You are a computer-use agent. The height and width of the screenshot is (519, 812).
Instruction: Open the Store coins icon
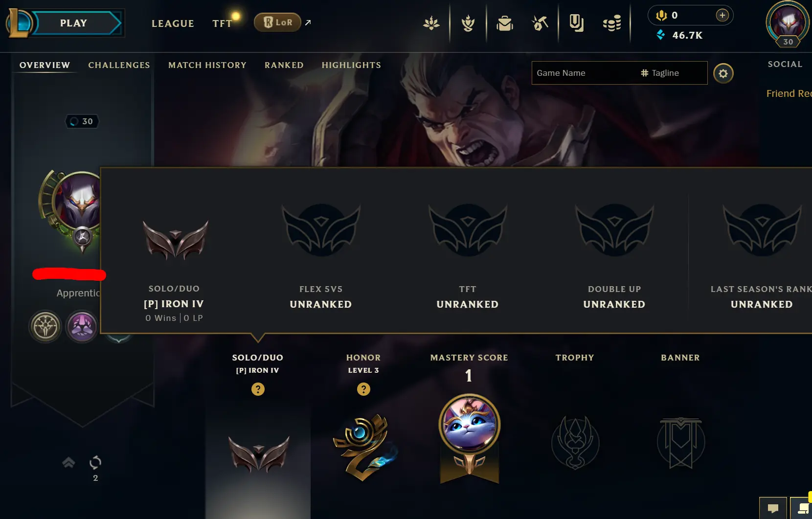[x=612, y=23]
